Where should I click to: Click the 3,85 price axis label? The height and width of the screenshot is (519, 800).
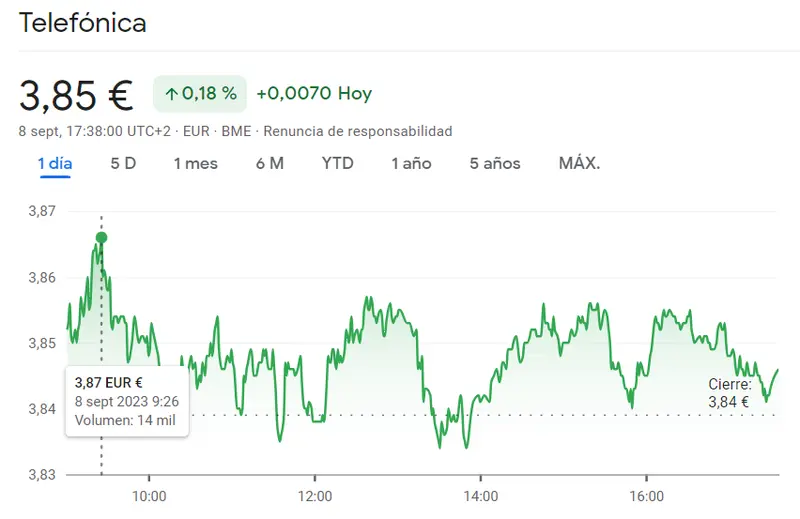pos(42,342)
